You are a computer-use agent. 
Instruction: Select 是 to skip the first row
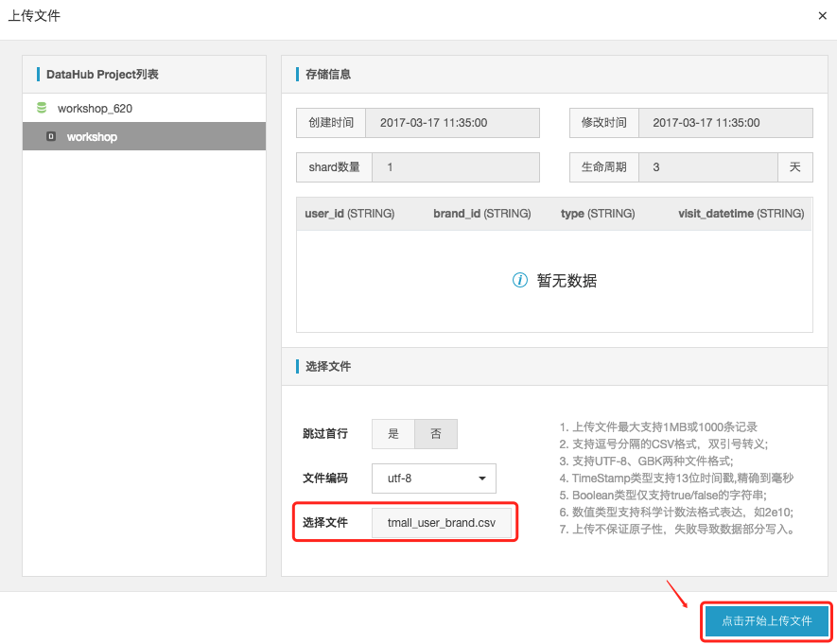pyautogui.click(x=392, y=433)
